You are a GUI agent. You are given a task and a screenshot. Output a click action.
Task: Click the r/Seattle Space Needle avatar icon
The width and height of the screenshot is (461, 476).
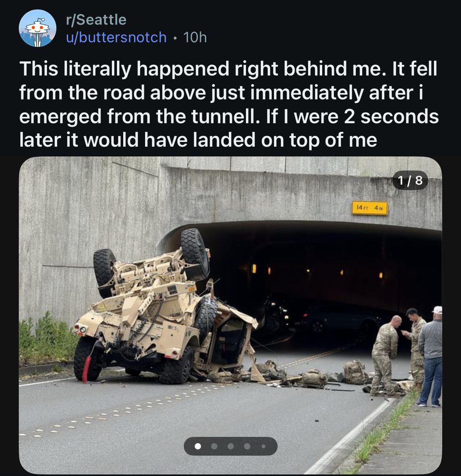(37, 28)
